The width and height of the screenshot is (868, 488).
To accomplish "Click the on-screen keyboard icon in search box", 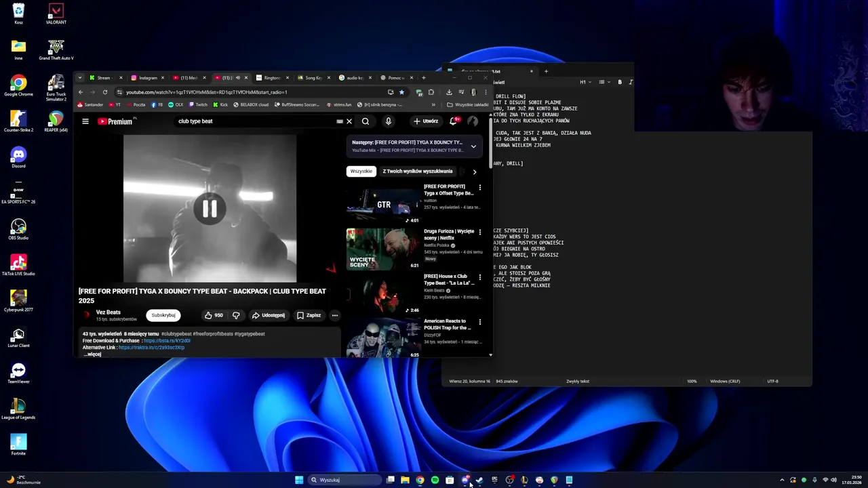I will (340, 121).
